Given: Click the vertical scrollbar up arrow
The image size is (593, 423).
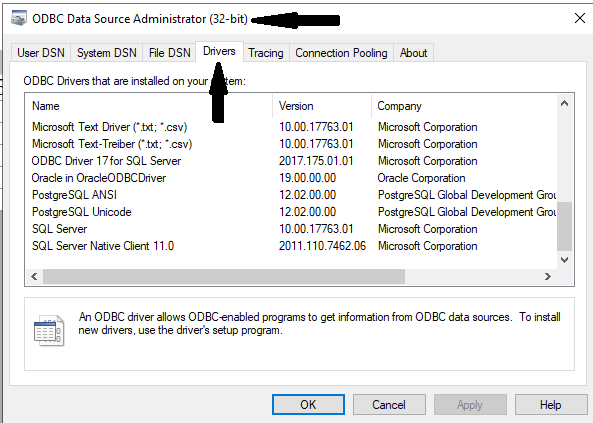Looking at the screenshot, I should click(x=564, y=103).
